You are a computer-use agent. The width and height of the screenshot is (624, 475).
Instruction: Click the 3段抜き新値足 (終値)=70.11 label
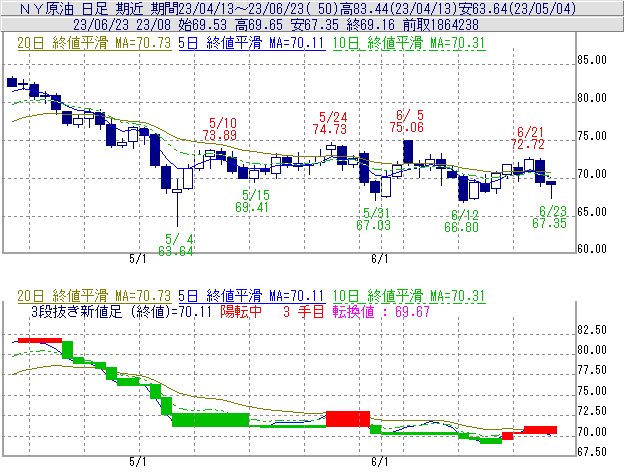tap(121, 311)
